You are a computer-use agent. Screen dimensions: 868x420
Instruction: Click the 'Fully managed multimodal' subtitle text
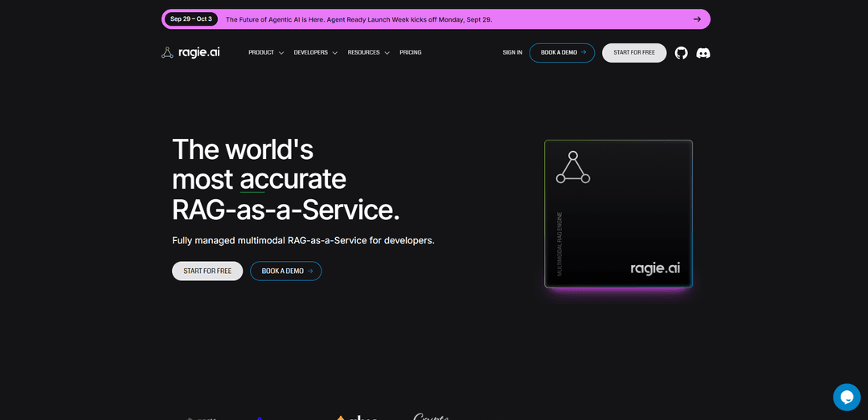[x=303, y=241]
